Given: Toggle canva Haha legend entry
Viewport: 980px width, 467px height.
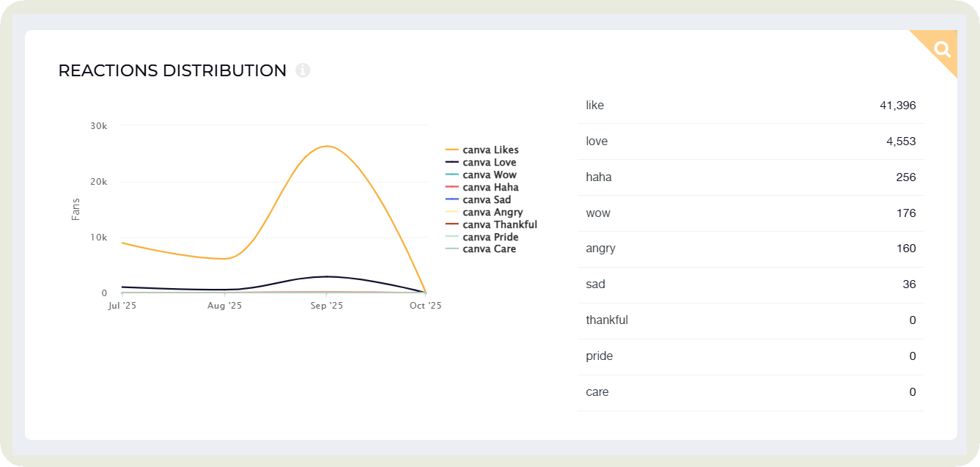Looking at the screenshot, I should 490,188.
